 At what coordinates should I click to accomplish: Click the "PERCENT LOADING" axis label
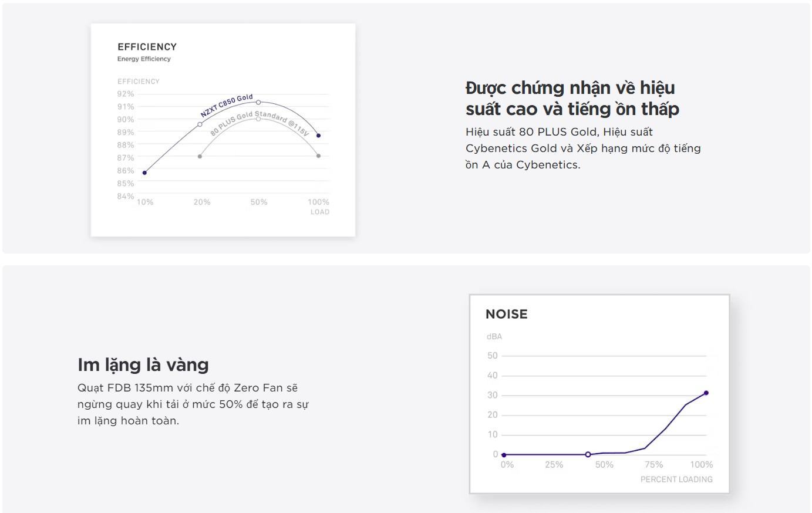676,480
